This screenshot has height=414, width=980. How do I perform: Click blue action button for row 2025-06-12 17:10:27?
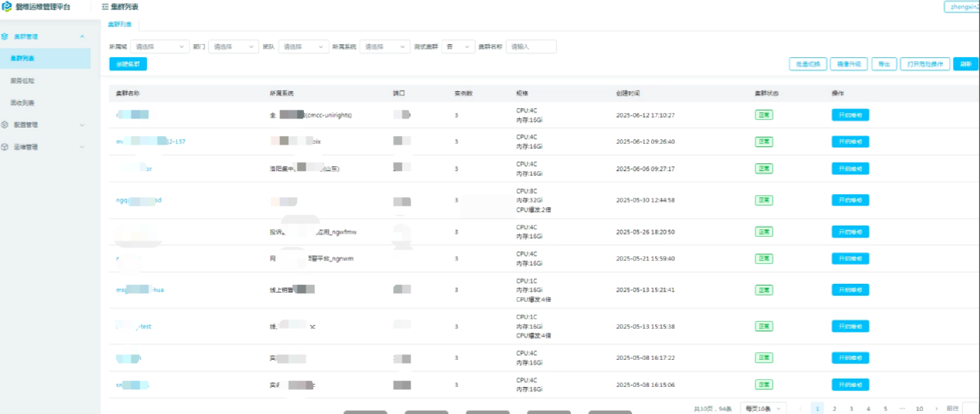(850, 115)
